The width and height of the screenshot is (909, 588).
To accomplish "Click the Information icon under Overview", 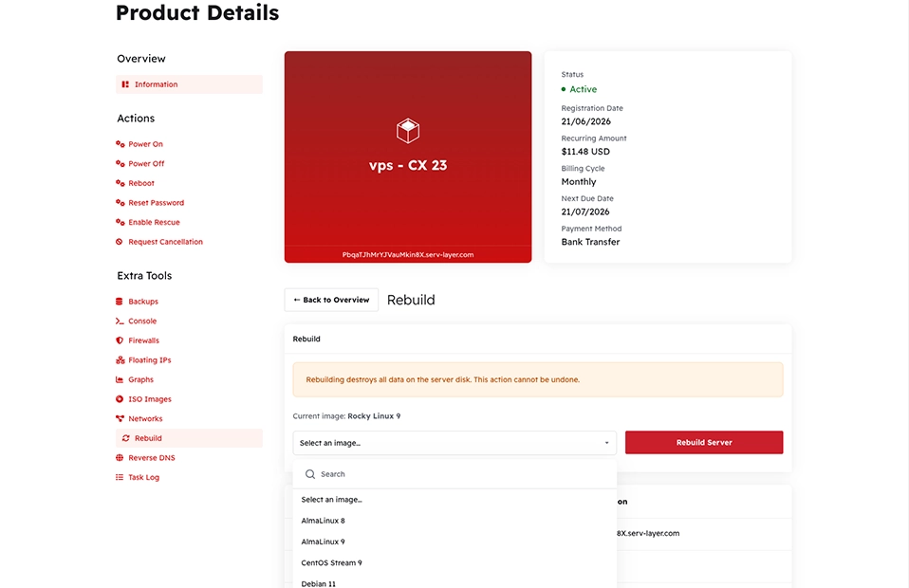I will click(125, 84).
